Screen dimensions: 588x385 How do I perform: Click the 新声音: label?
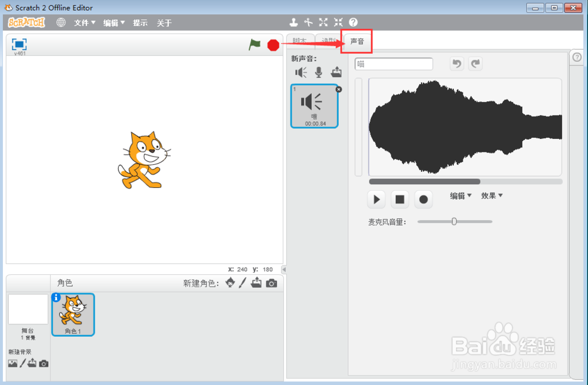pos(304,59)
